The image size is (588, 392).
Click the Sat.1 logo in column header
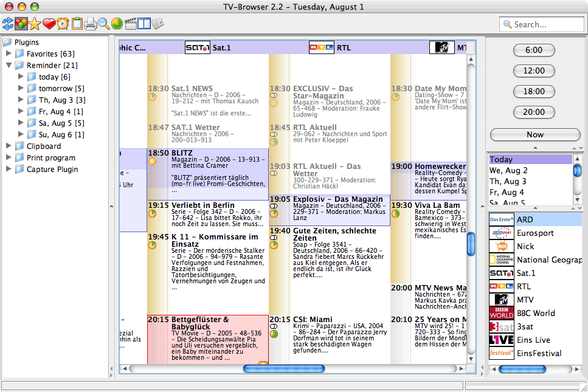pyautogui.click(x=197, y=47)
